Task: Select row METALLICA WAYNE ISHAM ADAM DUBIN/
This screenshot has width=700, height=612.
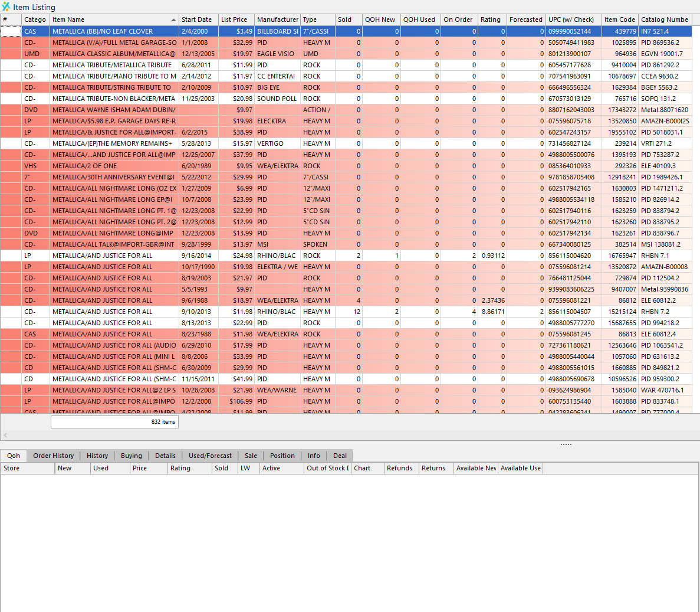Action: (x=346, y=109)
